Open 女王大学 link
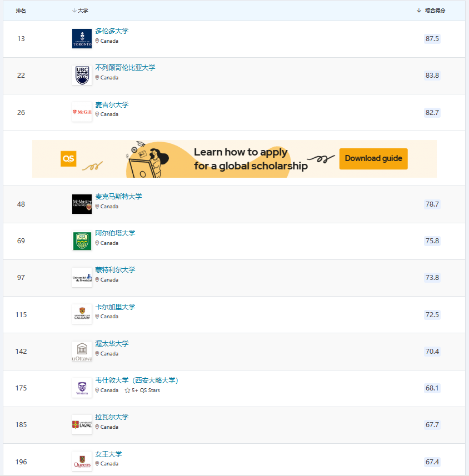Image resolution: width=469 pixels, height=476 pixels. [108, 454]
